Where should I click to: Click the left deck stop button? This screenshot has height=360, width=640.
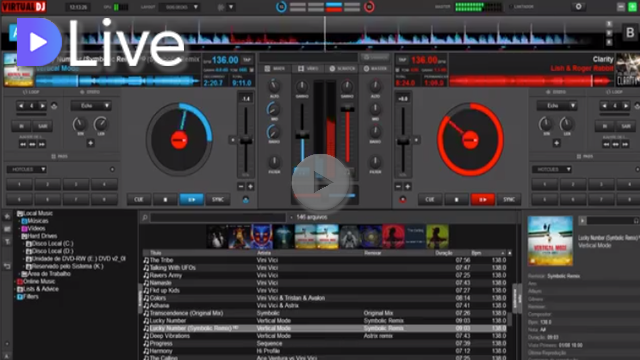[165, 200]
